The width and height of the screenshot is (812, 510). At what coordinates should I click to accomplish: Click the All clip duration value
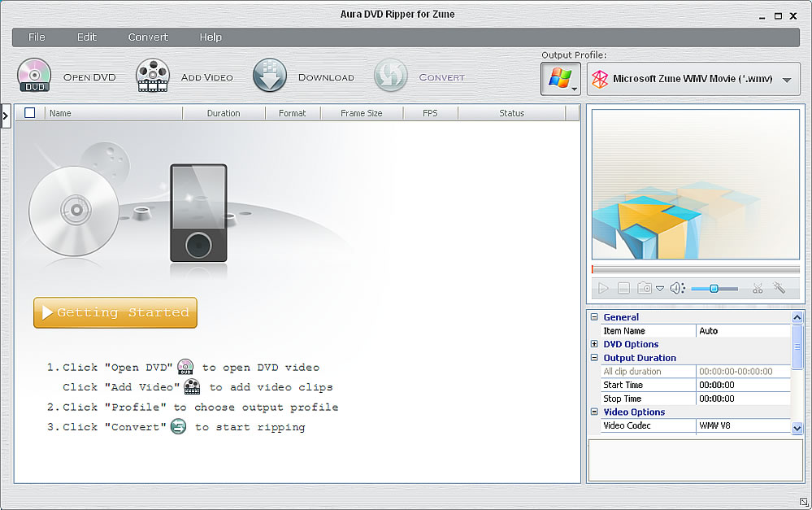743,371
